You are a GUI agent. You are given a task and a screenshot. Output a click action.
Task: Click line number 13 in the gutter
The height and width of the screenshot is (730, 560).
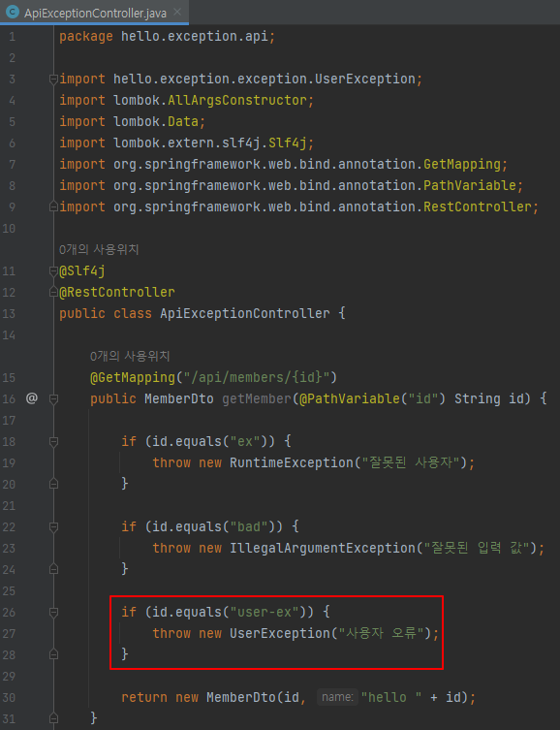(x=9, y=314)
